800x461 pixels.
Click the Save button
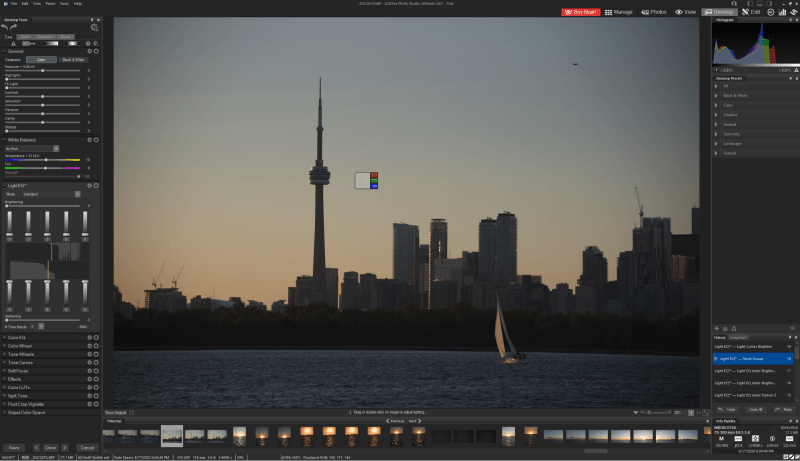[x=14, y=448]
